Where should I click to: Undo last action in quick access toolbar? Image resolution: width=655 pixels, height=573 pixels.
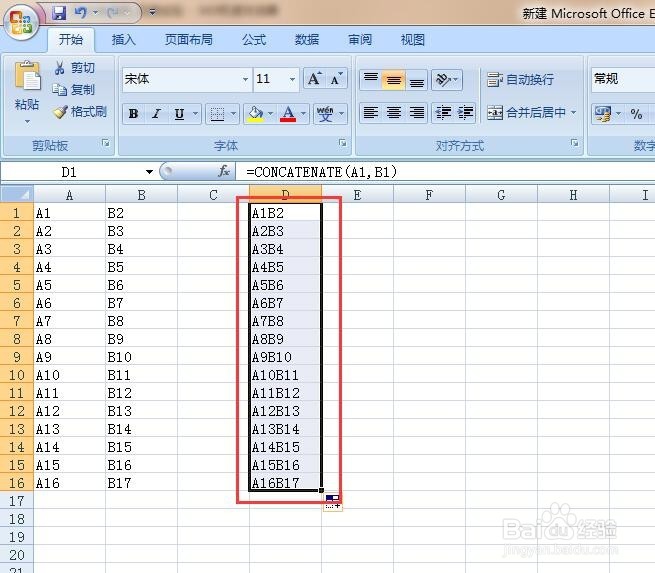click(x=80, y=13)
